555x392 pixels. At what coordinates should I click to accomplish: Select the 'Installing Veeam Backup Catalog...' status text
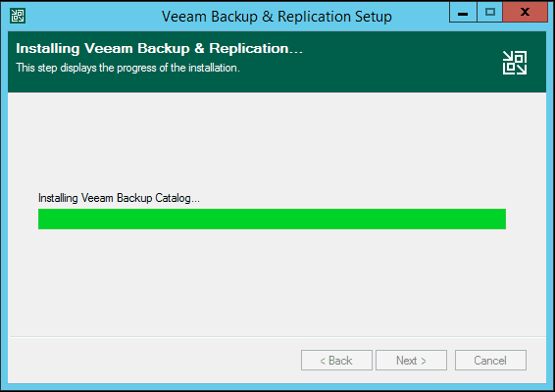[119, 198]
